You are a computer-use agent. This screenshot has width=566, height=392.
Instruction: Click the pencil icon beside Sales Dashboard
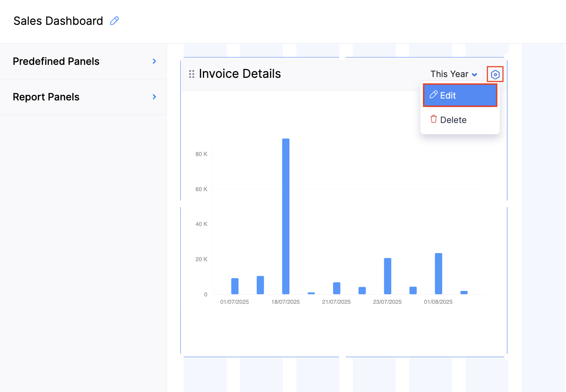click(114, 21)
